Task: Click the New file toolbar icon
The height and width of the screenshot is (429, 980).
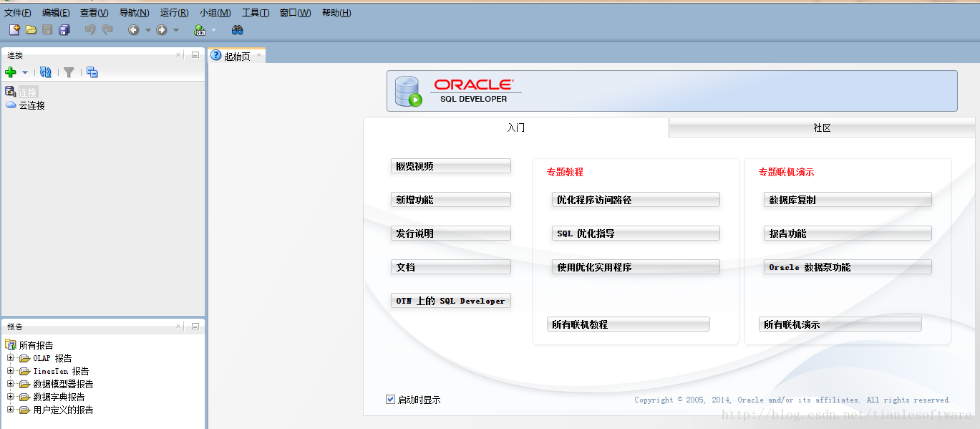Action: tap(14, 29)
